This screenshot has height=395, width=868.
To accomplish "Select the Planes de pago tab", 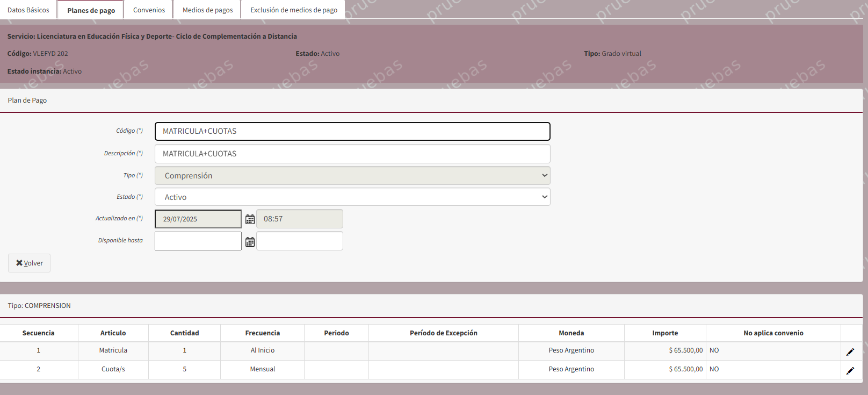I will click(x=91, y=10).
